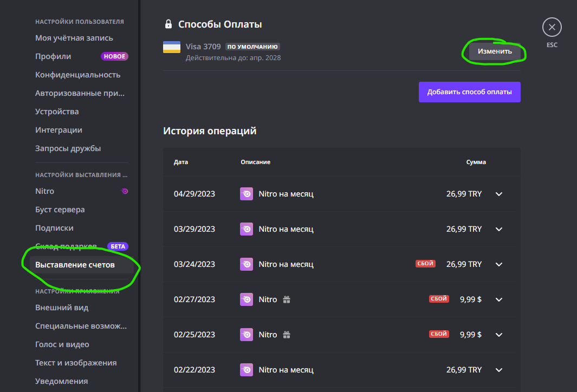The width and height of the screenshot is (577, 392).
Task: Click the Описание column header
Action: pos(255,162)
